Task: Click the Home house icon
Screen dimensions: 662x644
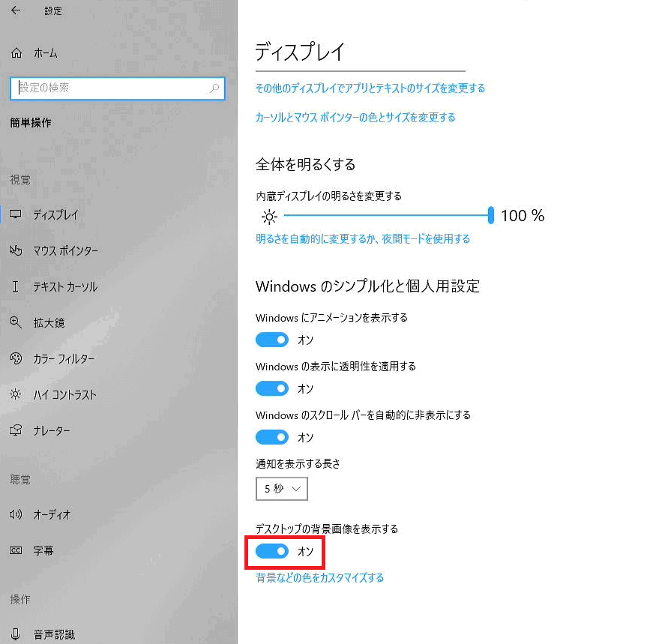Action: point(16,52)
